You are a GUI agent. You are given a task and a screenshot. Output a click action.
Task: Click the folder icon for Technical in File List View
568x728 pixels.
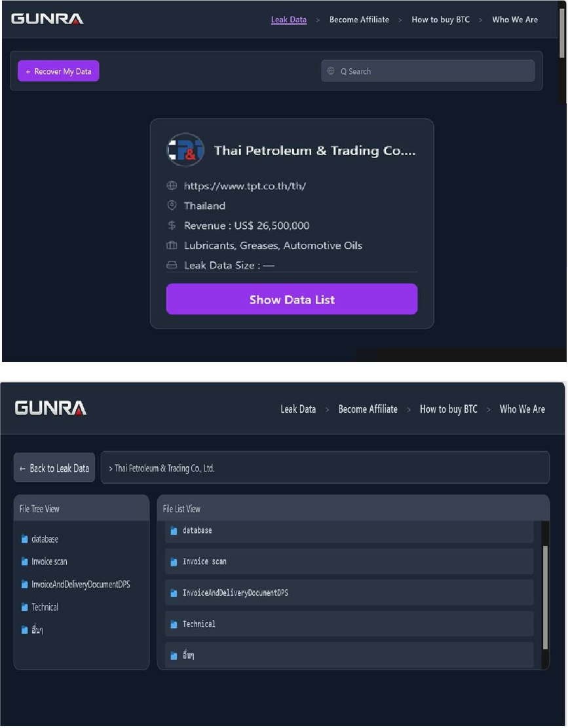click(174, 625)
